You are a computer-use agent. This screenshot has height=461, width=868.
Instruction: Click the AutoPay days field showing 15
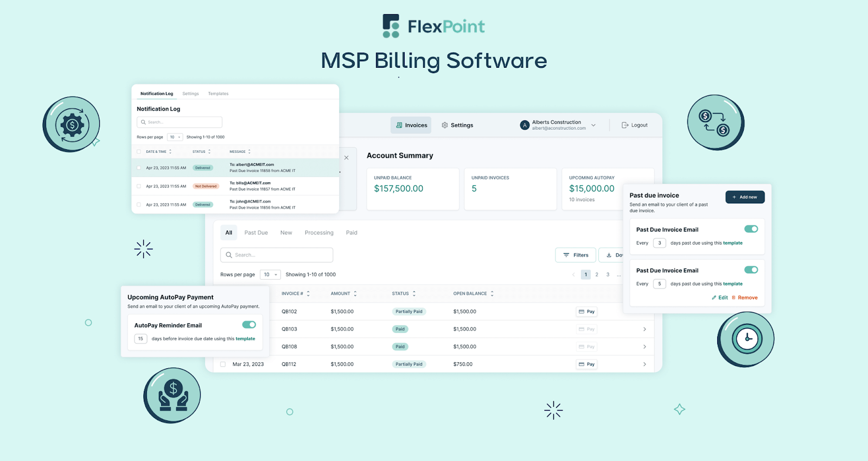click(x=141, y=339)
